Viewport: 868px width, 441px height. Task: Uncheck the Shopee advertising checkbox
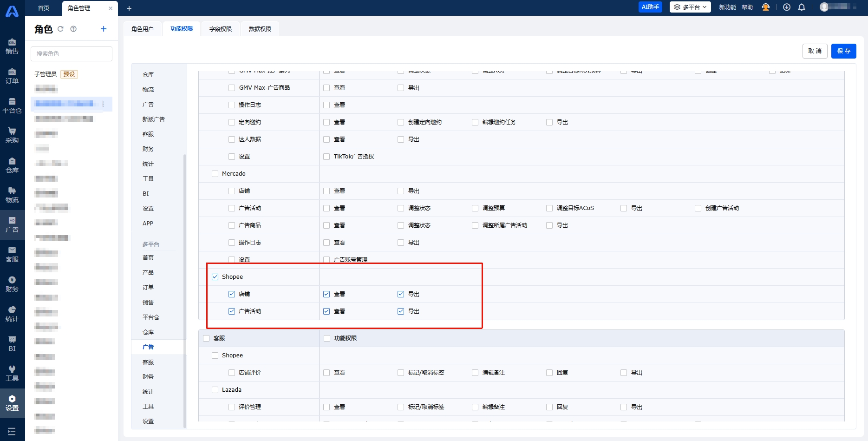(x=215, y=277)
